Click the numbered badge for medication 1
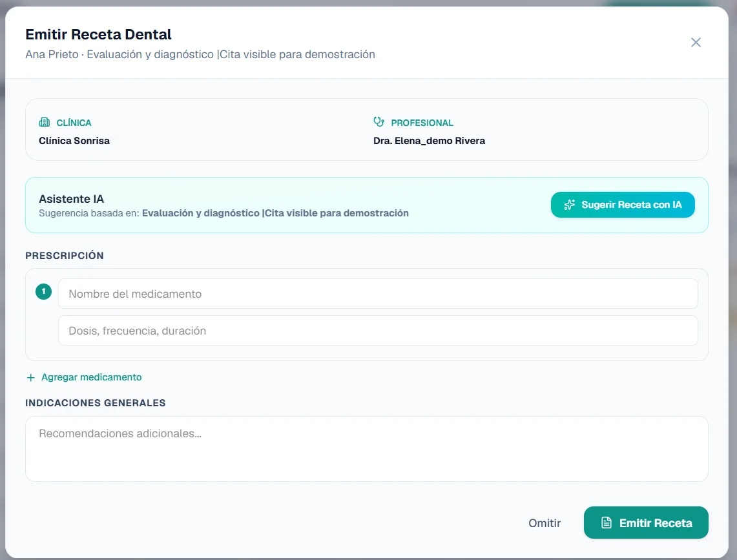The height and width of the screenshot is (560, 737). tap(44, 291)
